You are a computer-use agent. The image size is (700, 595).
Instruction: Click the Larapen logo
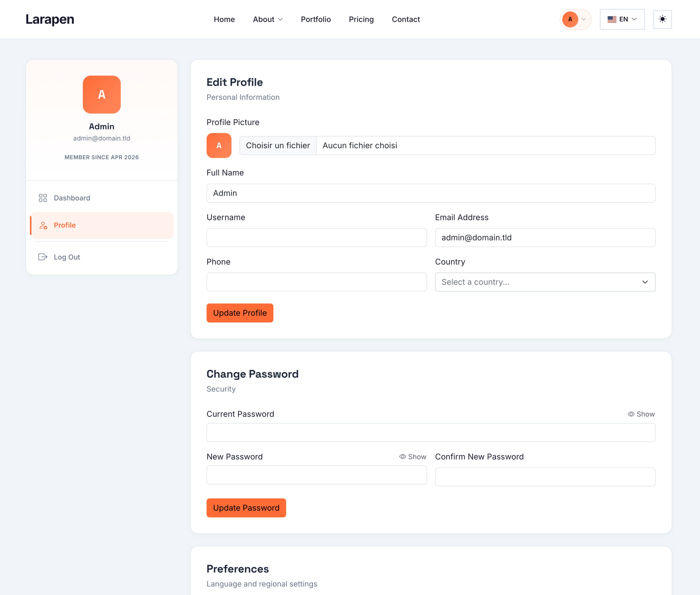pos(50,19)
